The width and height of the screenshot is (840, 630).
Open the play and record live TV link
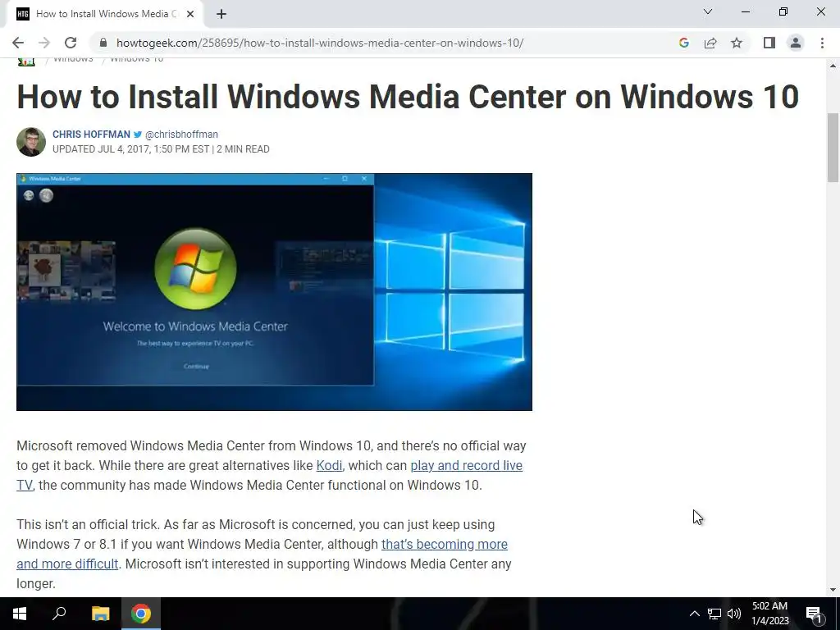pyautogui.click(x=466, y=466)
